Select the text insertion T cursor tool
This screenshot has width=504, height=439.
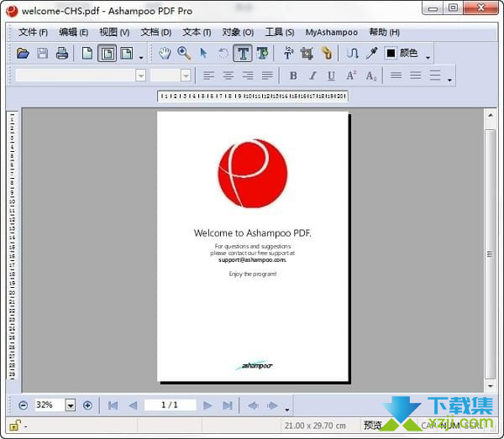tap(288, 53)
